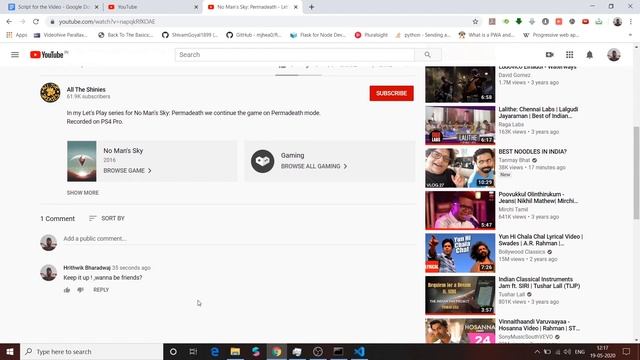
Task: Open the Flask for Node Dev bookmark
Action: click(x=318, y=35)
